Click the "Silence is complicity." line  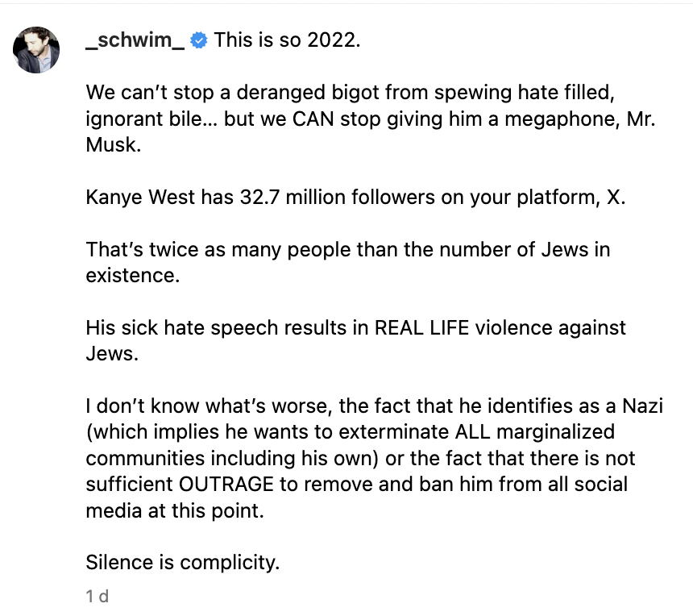point(183,563)
